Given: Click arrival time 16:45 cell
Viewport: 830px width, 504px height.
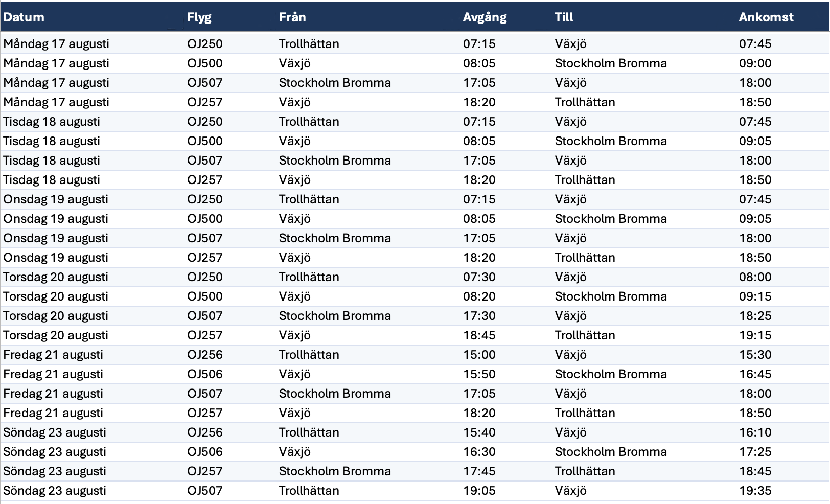Looking at the screenshot, I should pos(755,374).
